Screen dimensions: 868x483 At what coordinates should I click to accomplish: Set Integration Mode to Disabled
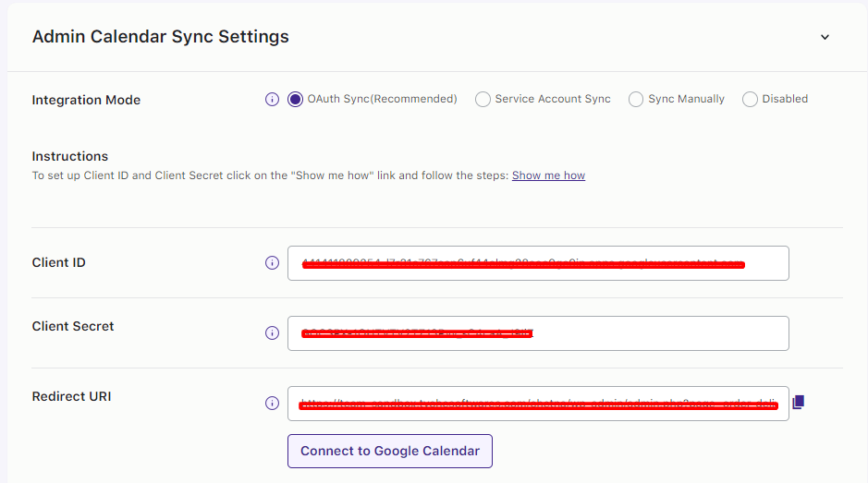coord(750,99)
